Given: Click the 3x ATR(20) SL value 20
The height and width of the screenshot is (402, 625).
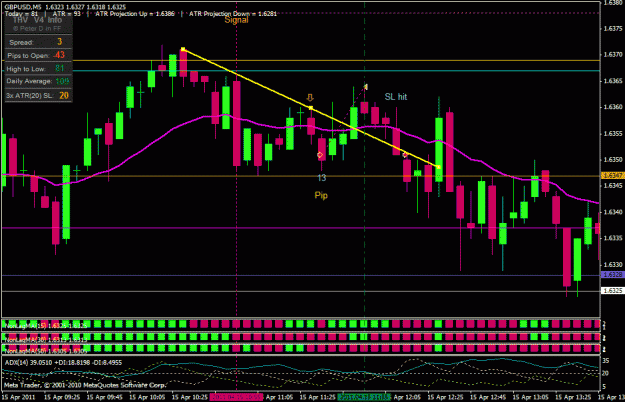Looking at the screenshot, I should point(64,96).
